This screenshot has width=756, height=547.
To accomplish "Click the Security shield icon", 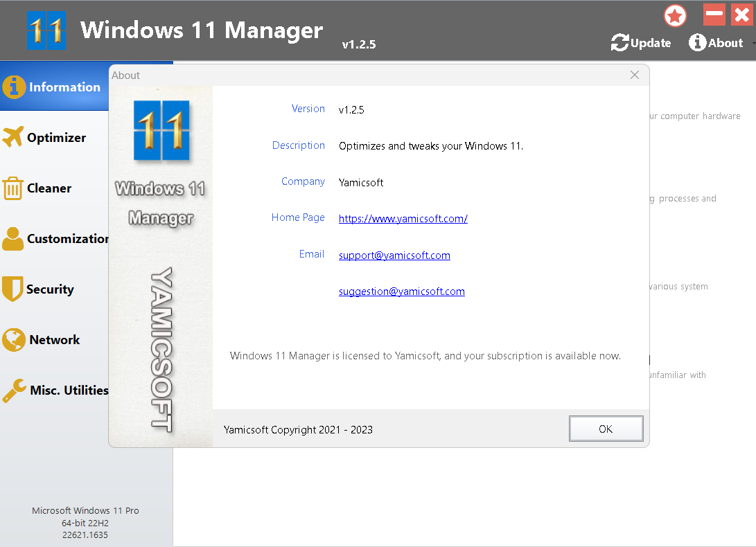I will coord(12,289).
